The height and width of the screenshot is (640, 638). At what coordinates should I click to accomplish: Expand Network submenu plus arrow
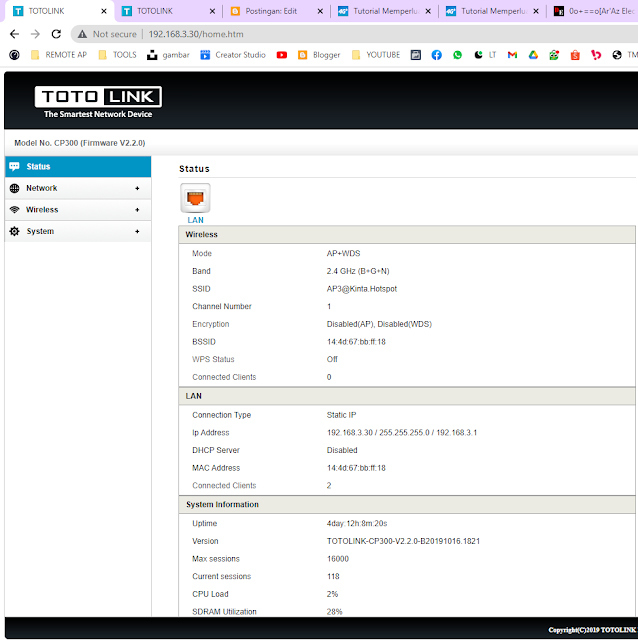137,188
